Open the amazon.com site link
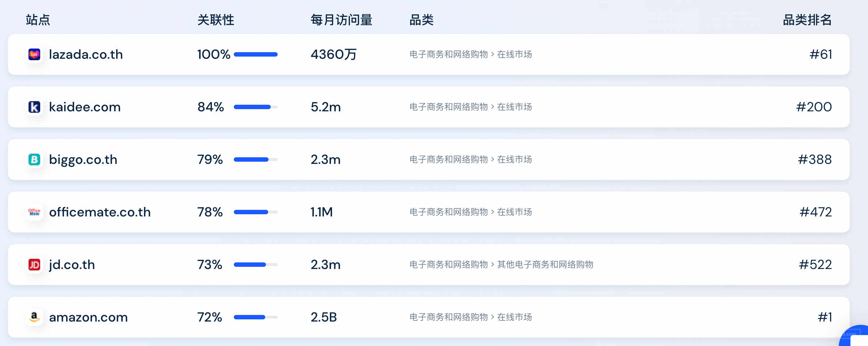Screen dimensions: 868x346 (x=88, y=317)
